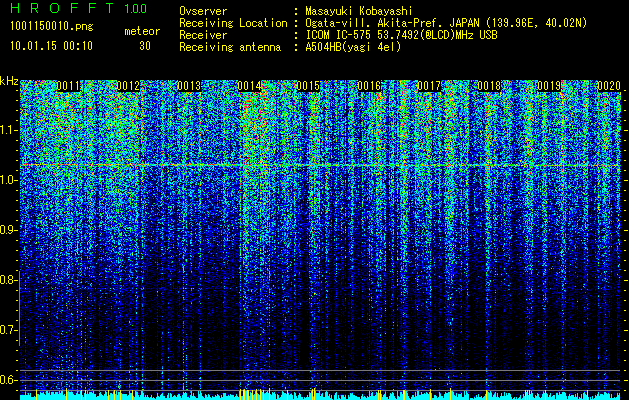Click the kHz axis unit label

click(9, 81)
